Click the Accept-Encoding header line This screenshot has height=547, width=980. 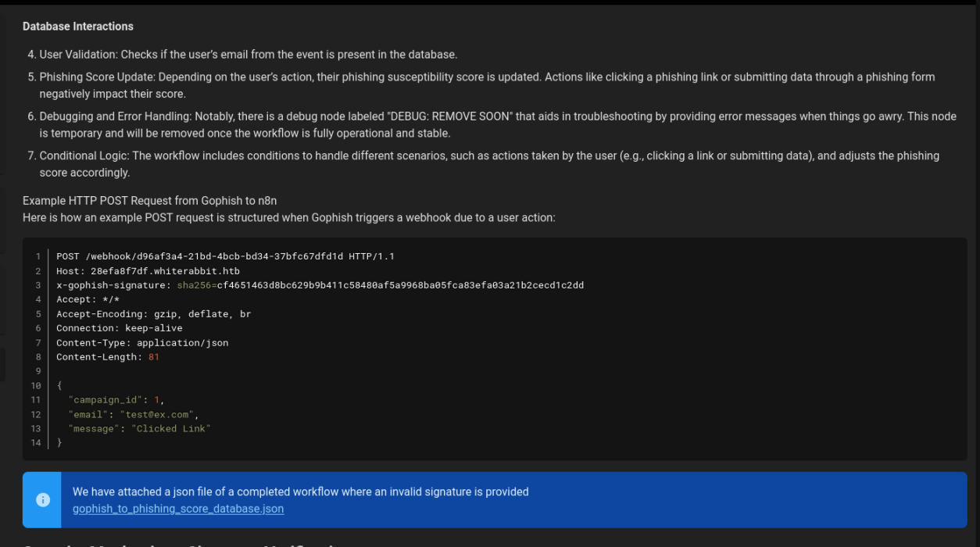click(153, 314)
